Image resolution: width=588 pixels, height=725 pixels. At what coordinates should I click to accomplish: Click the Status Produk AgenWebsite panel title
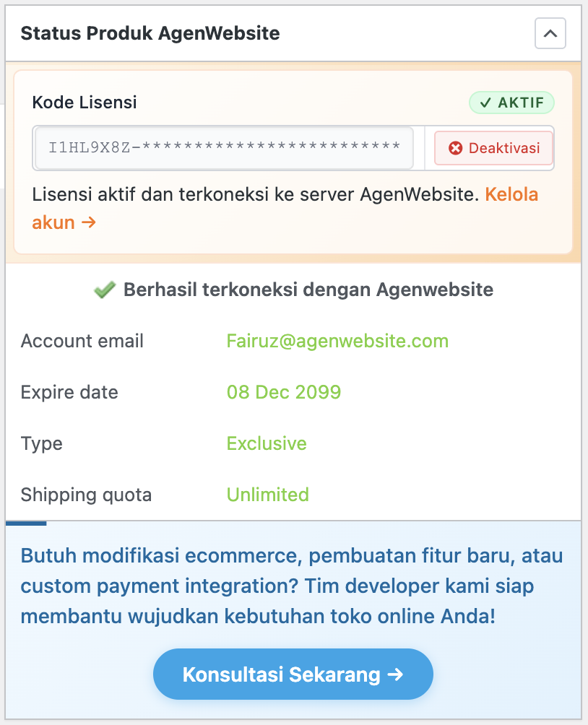(x=150, y=33)
